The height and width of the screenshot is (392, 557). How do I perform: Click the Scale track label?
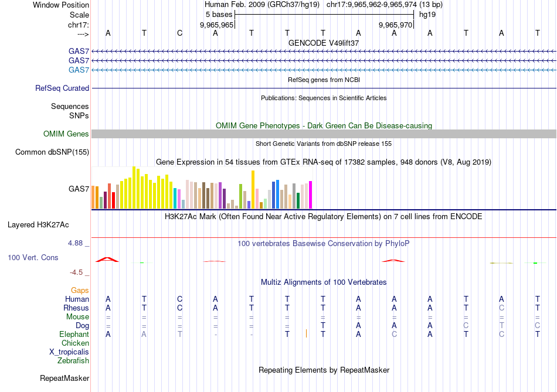click(x=79, y=15)
